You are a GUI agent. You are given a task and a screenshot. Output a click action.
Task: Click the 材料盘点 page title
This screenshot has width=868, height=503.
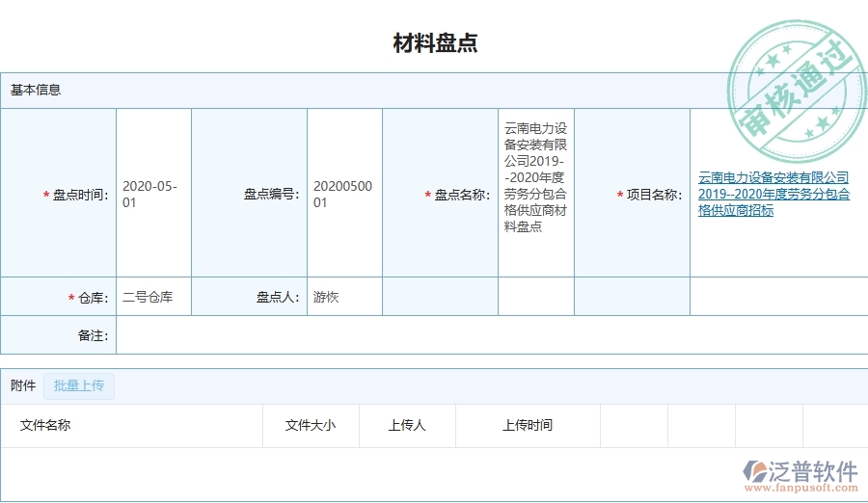[x=435, y=43]
